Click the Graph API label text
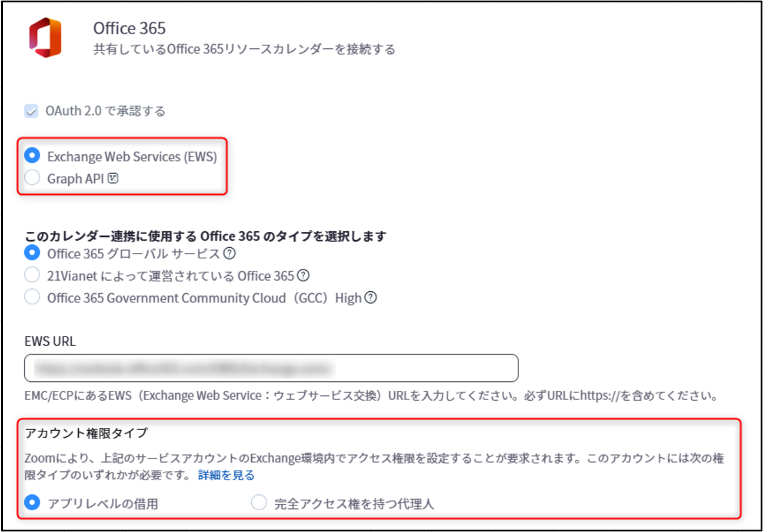 [76, 179]
